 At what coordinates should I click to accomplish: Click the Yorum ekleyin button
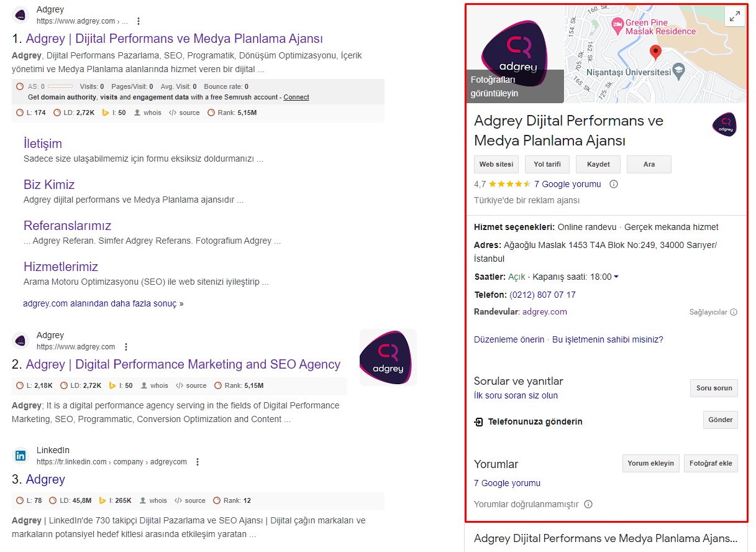[650, 464]
